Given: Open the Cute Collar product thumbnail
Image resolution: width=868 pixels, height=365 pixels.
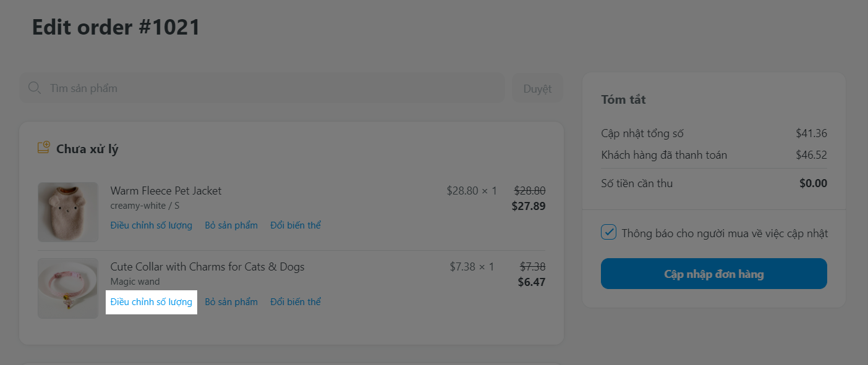Looking at the screenshot, I should 68,288.
